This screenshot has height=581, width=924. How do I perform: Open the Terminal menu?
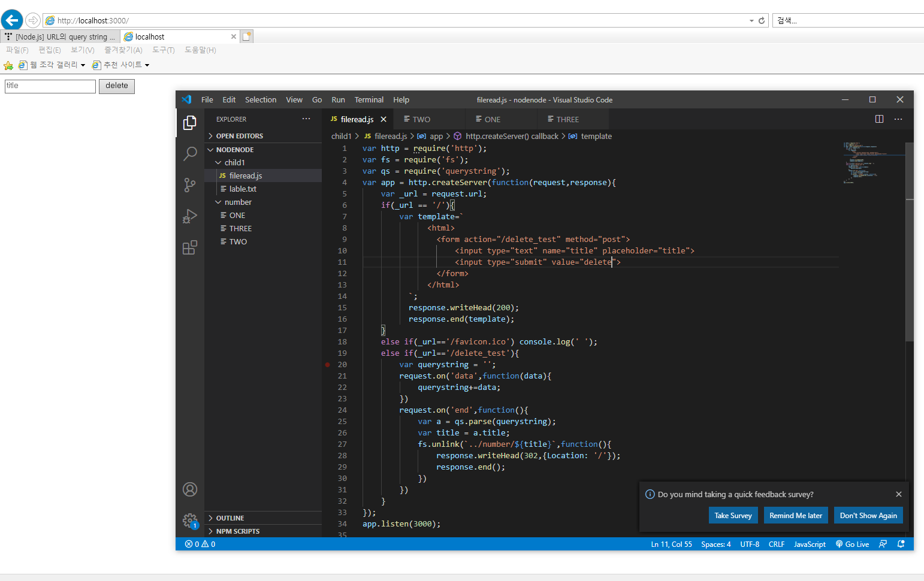click(x=369, y=99)
